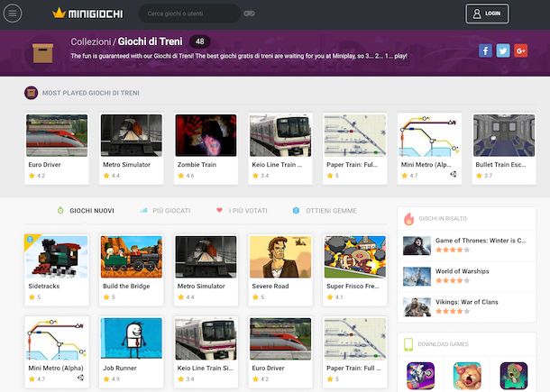Click the multiplayer icon on top-row Mini Metro card
Image resolution: width=550 pixels, height=392 pixels.
click(x=454, y=174)
